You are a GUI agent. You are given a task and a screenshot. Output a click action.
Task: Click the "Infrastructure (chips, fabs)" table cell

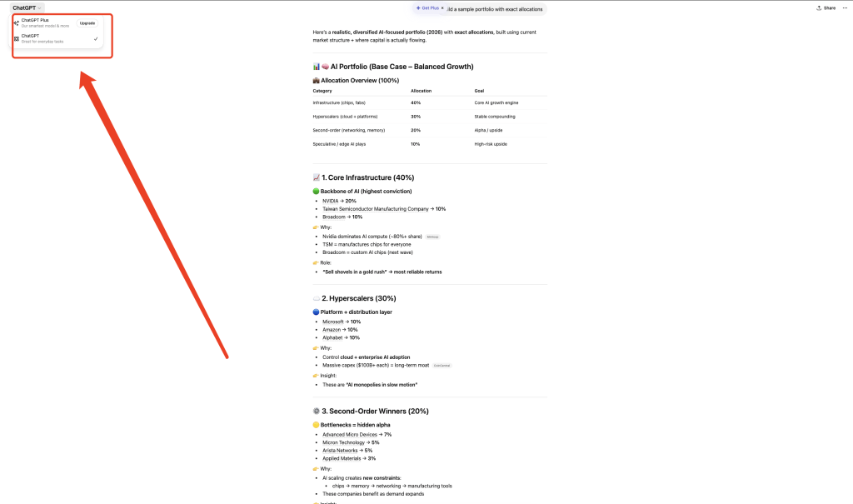339,102
